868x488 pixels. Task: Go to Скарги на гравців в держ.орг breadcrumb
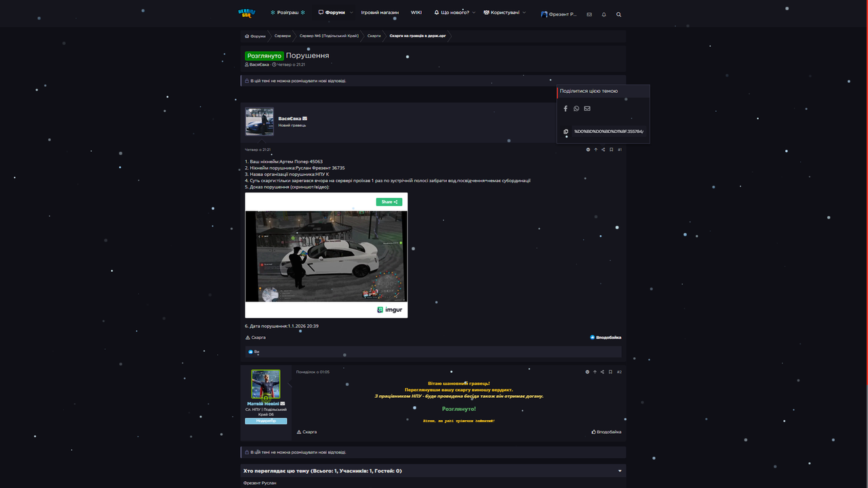[x=417, y=36]
